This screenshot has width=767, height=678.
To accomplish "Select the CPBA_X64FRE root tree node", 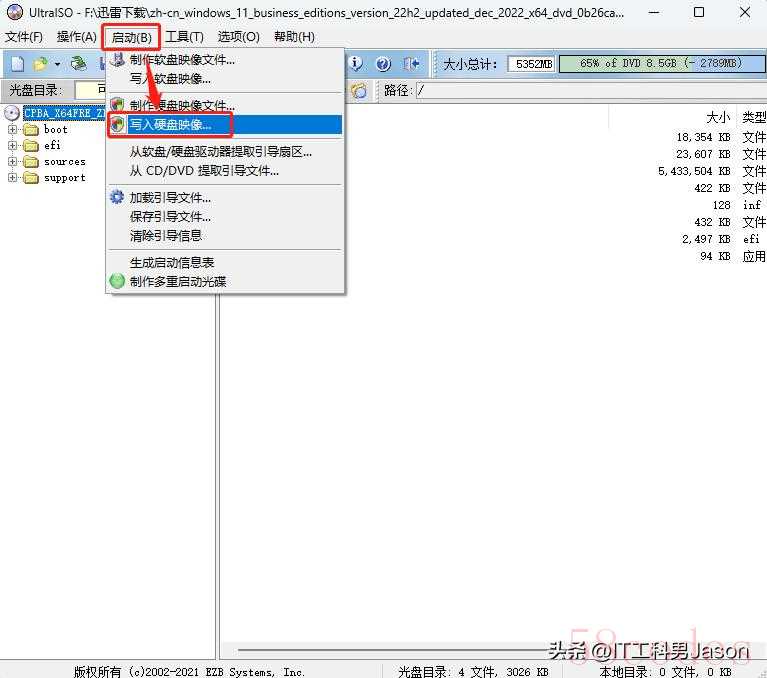I will (65, 113).
